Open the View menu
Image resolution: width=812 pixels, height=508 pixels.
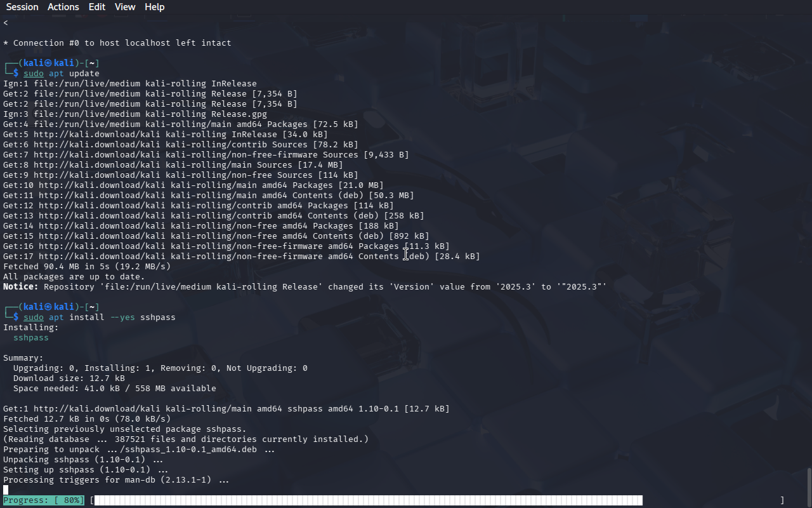pos(125,7)
